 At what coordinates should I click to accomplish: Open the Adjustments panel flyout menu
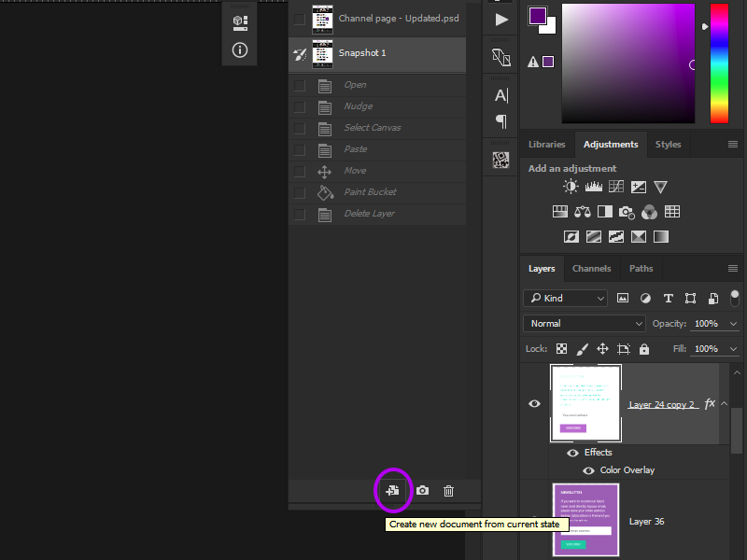tap(733, 145)
